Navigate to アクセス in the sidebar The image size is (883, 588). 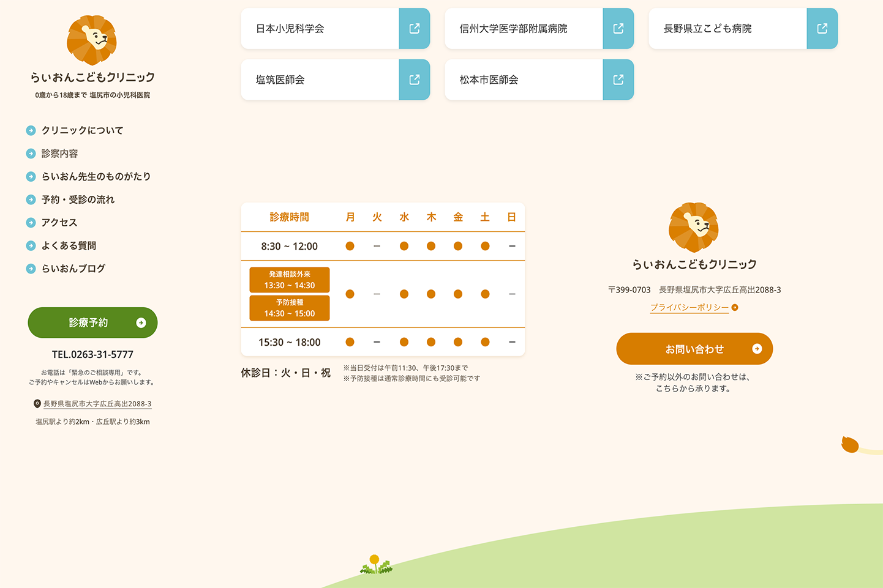pyautogui.click(x=59, y=223)
